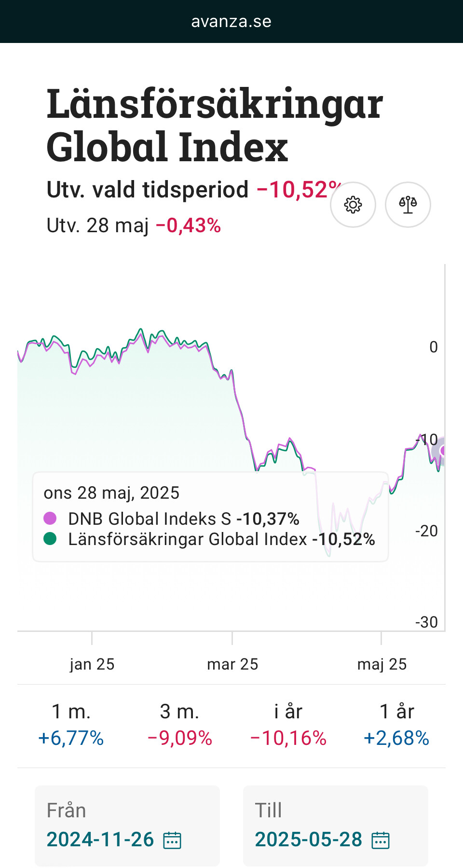Click the jan 25 axis label
The height and width of the screenshot is (868, 463).
point(92,664)
